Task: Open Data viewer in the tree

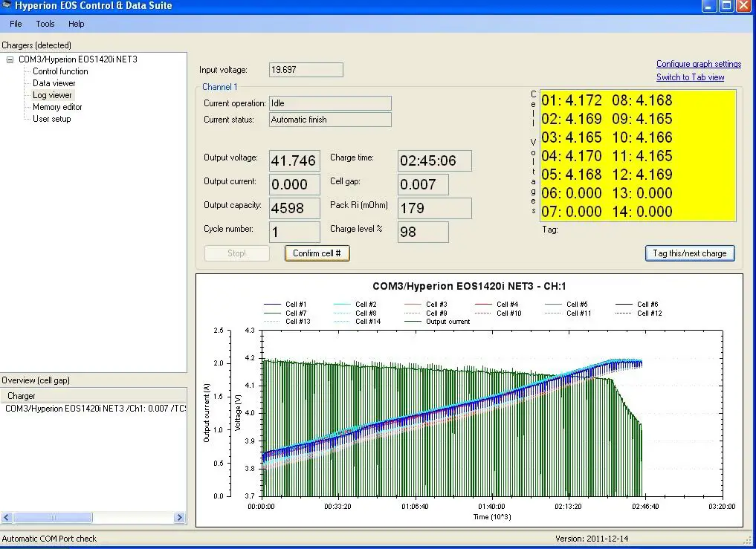Action: tap(54, 83)
